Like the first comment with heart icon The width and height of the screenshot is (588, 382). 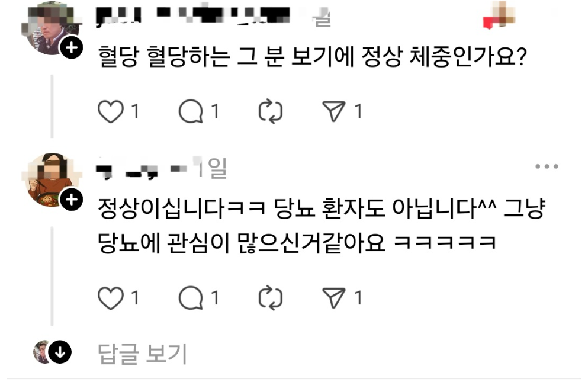click(111, 111)
